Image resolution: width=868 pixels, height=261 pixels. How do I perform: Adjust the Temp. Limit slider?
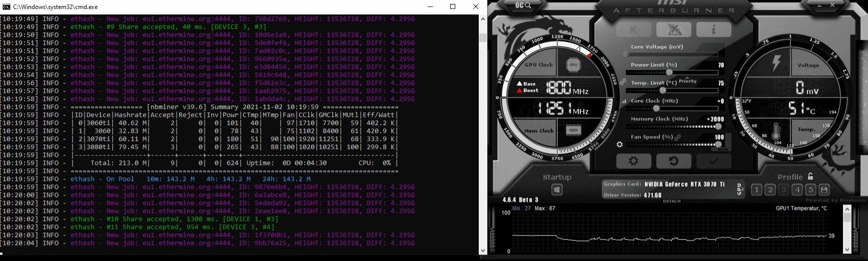pyautogui.click(x=671, y=90)
